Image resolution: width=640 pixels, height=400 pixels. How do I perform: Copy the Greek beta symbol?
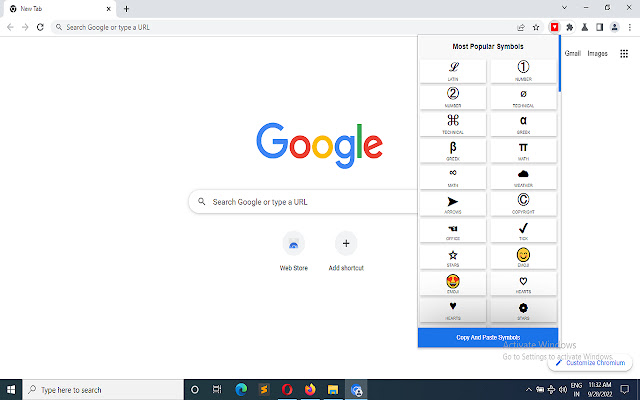point(453,151)
